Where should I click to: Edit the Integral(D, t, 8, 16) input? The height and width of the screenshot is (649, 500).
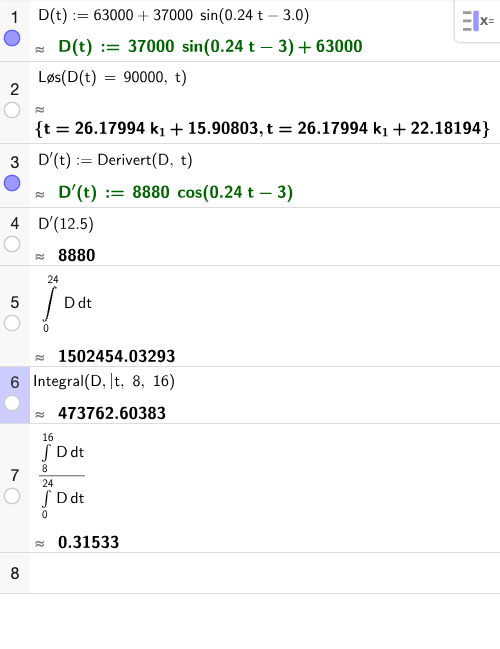click(104, 381)
